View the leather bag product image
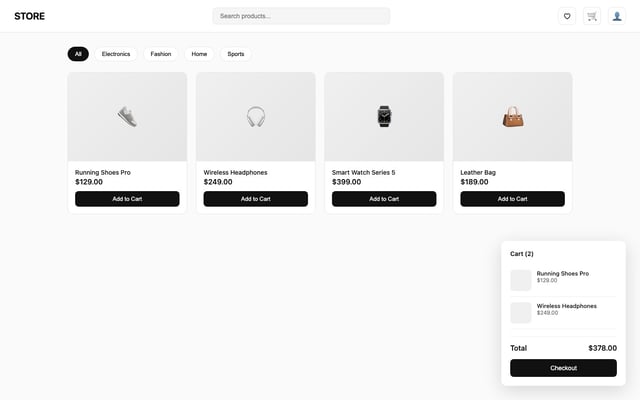 513,117
